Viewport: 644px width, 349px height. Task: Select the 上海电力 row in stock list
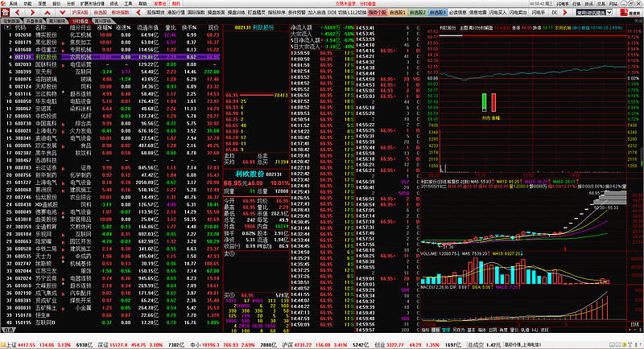click(x=111, y=131)
